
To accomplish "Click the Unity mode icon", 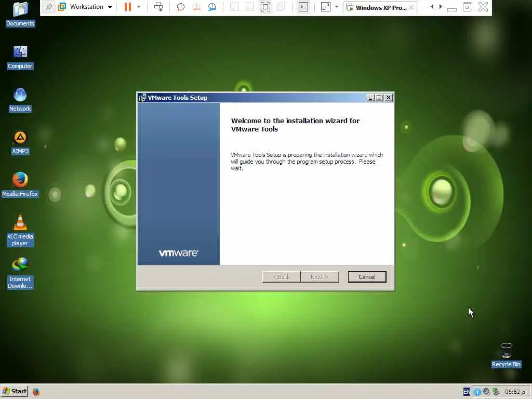I will pyautogui.click(x=281, y=7).
